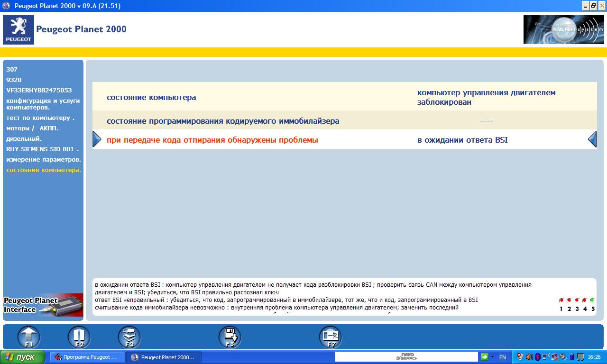Click the F5 save-to-disk button

pyautogui.click(x=230, y=337)
